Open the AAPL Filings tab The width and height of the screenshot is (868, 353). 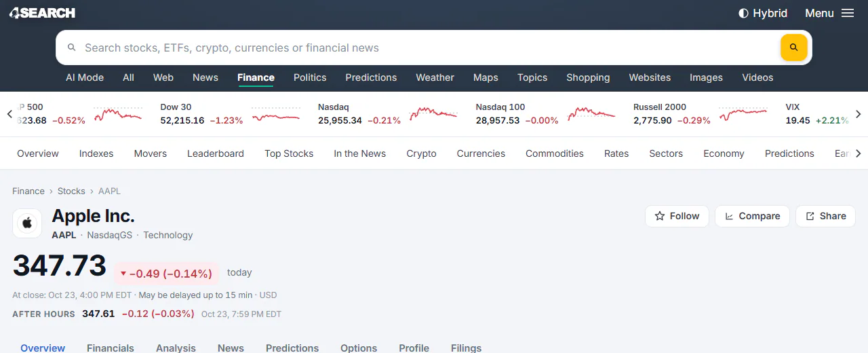(x=466, y=348)
